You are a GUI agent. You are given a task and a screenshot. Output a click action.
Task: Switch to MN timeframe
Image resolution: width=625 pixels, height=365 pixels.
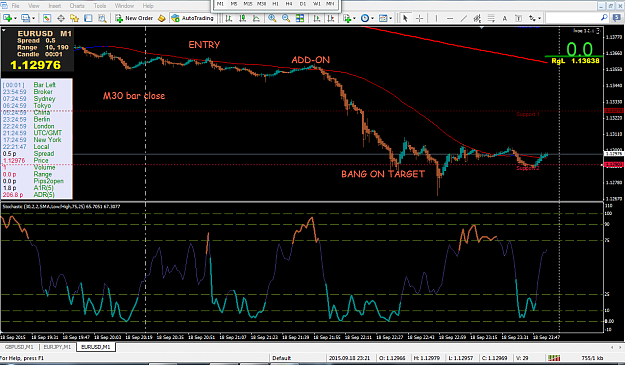pyautogui.click(x=330, y=4)
